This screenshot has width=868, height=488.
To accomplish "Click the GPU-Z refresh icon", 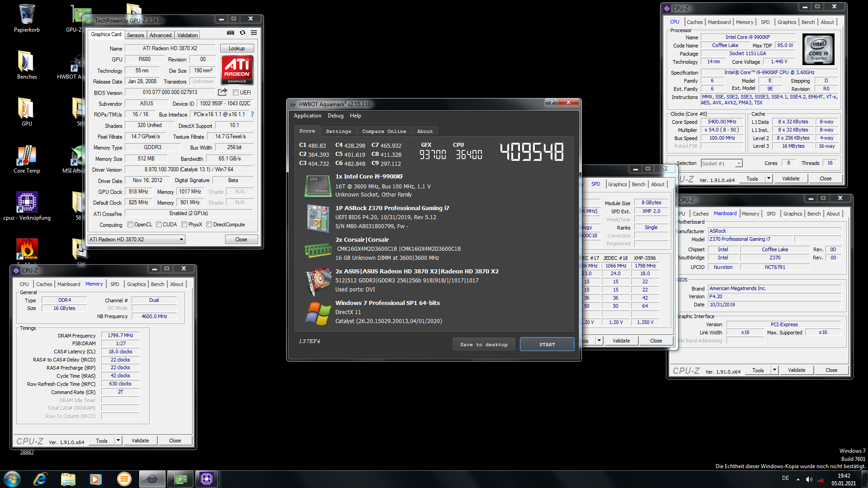I will [x=243, y=33].
